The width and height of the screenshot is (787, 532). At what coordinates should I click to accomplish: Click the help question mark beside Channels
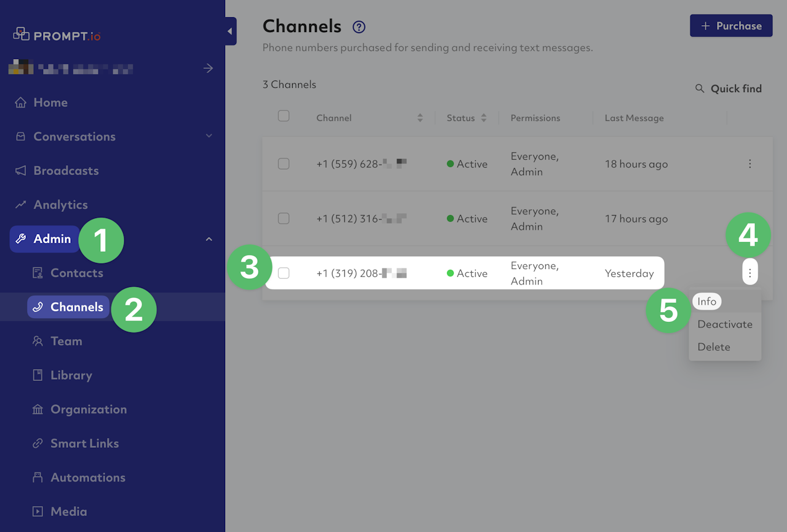[359, 27]
